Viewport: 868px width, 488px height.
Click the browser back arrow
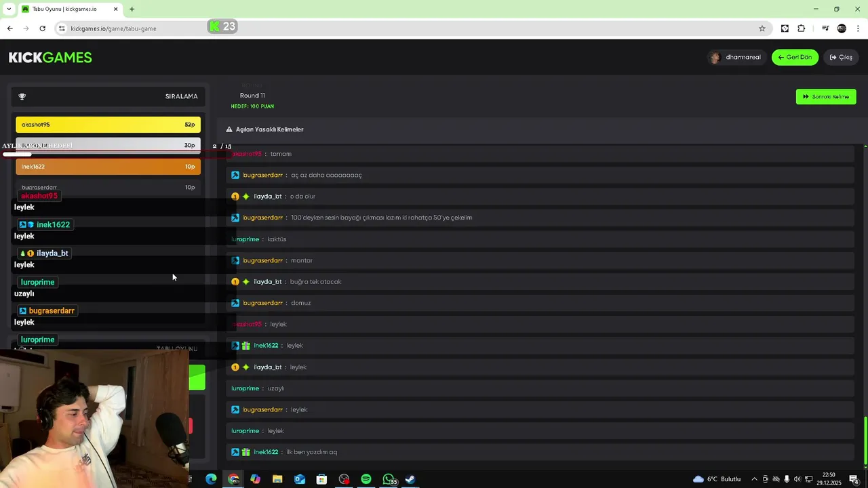coord(9,28)
